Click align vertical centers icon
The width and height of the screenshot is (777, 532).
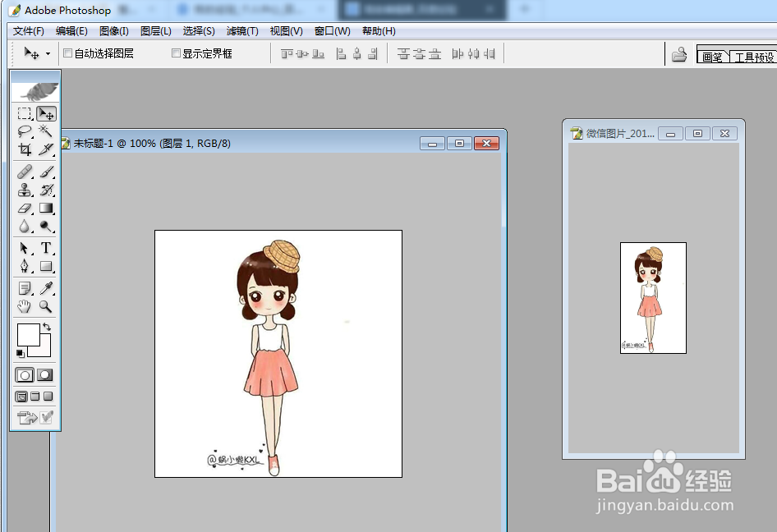tap(302, 53)
